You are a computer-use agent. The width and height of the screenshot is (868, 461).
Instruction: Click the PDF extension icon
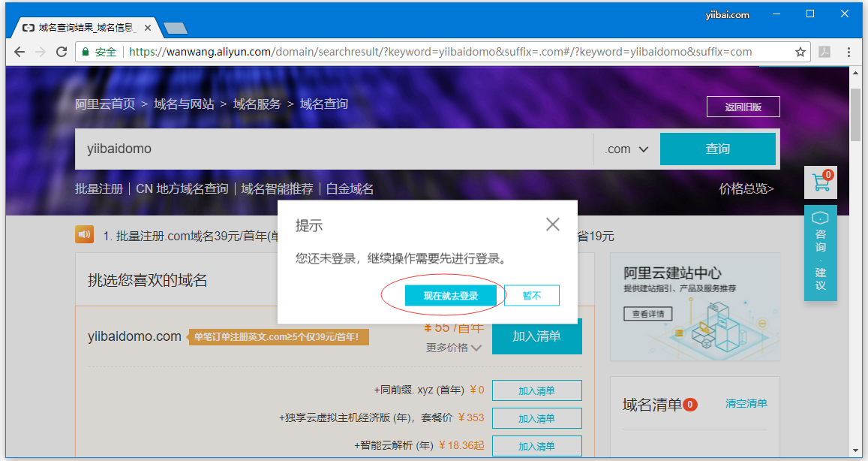point(824,52)
